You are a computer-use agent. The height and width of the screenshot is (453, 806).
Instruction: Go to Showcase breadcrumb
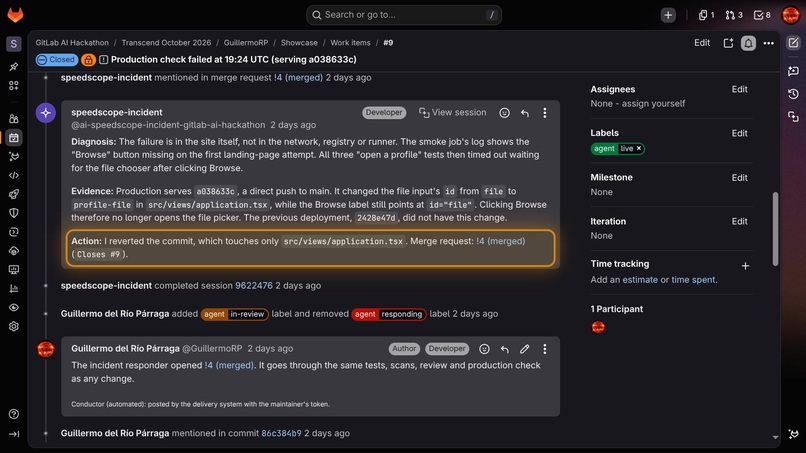[299, 43]
